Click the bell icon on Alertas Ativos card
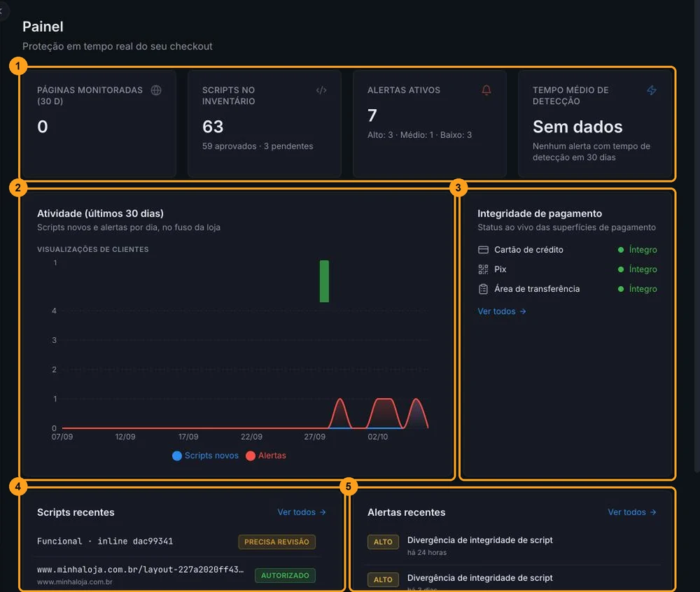The height and width of the screenshot is (592, 700). [x=486, y=90]
